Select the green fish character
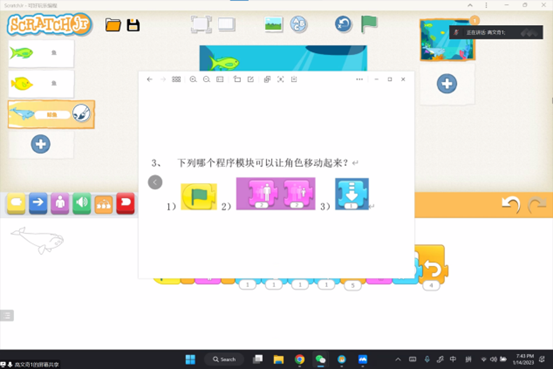 point(41,53)
